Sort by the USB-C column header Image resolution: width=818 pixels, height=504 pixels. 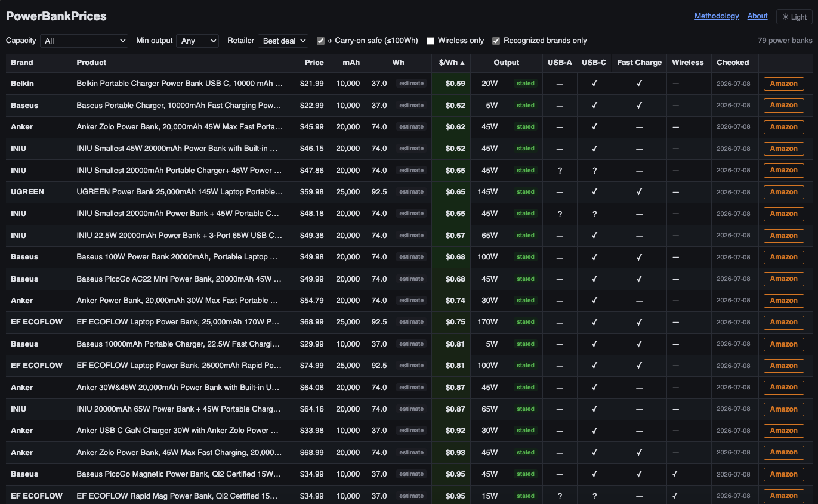pos(594,63)
